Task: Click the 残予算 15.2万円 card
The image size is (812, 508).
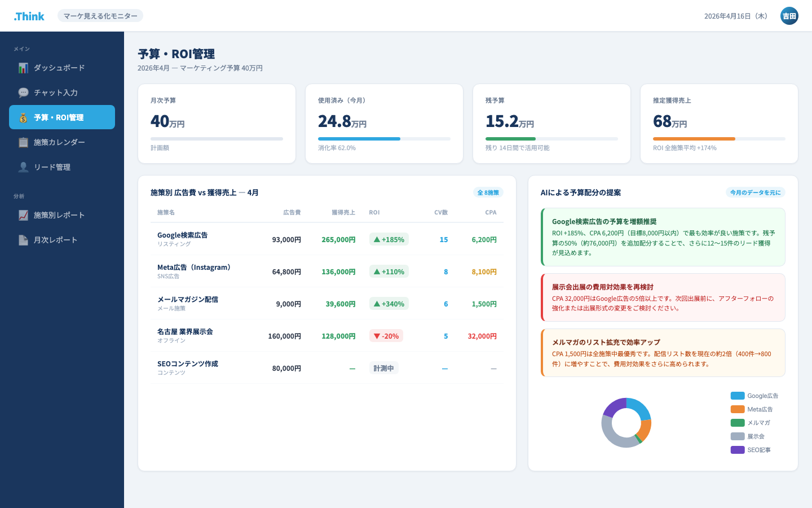Action: [551, 124]
